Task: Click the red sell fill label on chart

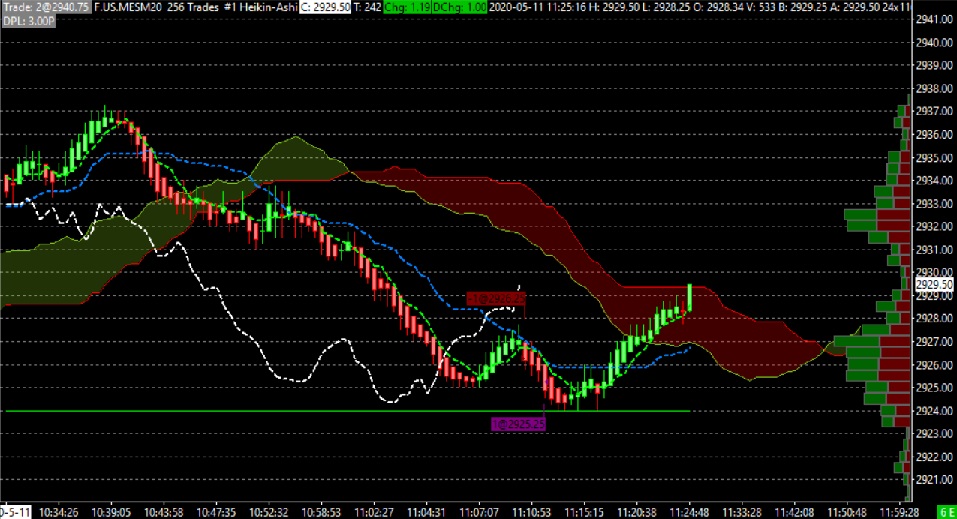Action: point(496,299)
